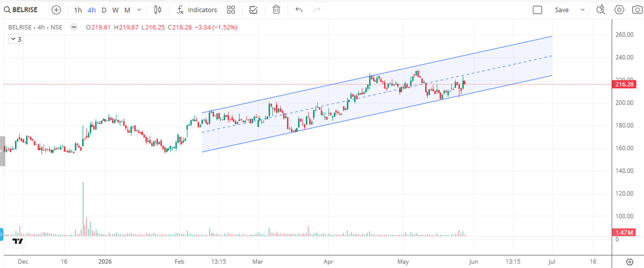Click the 140.00 price axis label
Screen dimensions: 644x268
click(x=626, y=171)
